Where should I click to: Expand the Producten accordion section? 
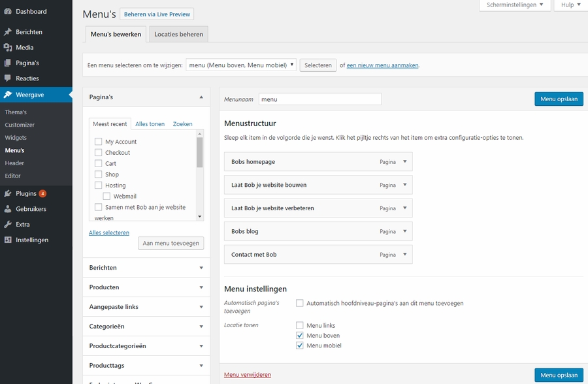(201, 287)
